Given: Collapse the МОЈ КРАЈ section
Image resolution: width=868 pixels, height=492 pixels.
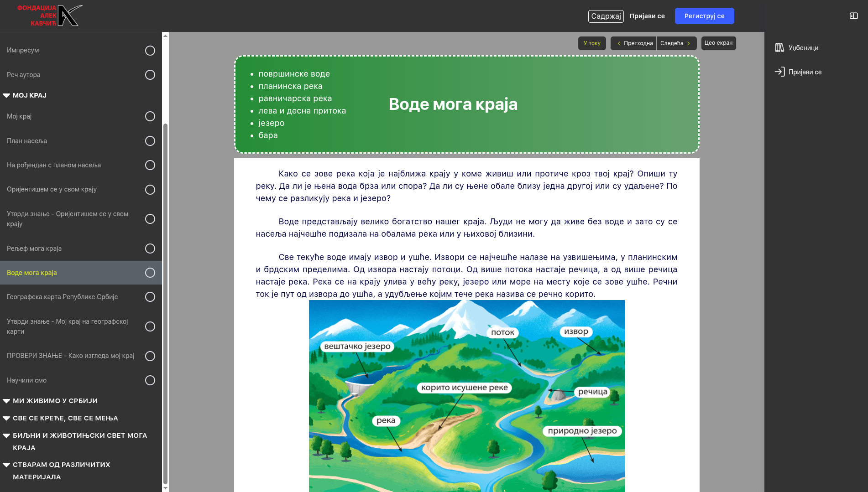Looking at the screenshot, I should pyautogui.click(x=6, y=95).
